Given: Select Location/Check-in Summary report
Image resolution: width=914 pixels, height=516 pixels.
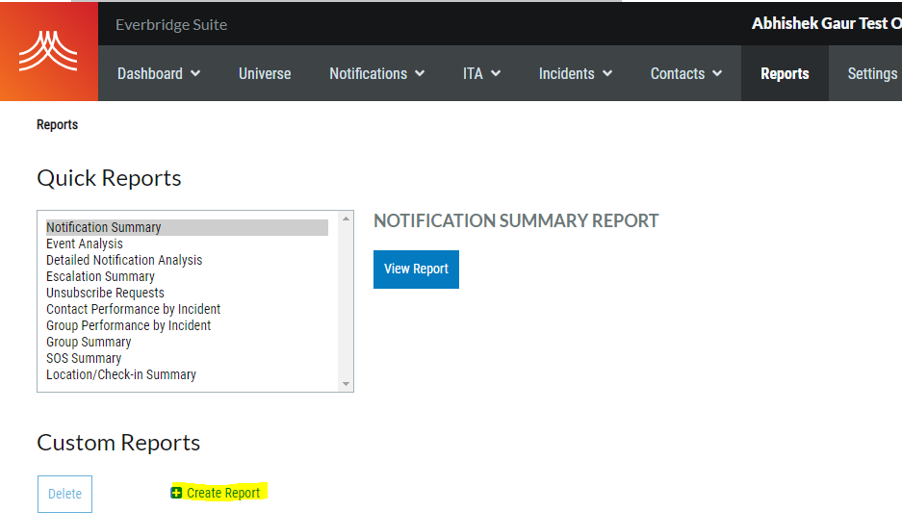Looking at the screenshot, I should click(121, 375).
